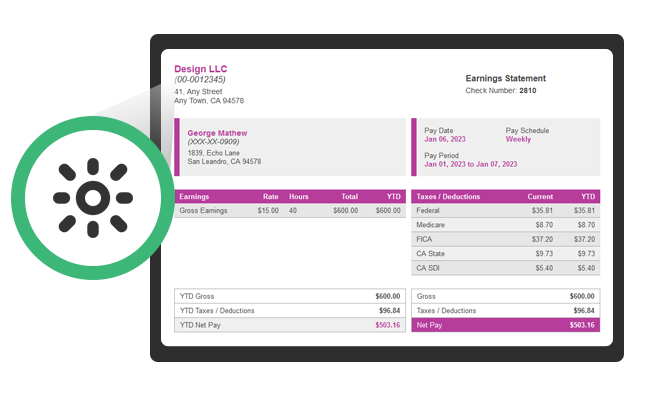Viewport: 646px width, 395px height.
Task: Click the Gross Earnings row
Action: click(x=290, y=210)
